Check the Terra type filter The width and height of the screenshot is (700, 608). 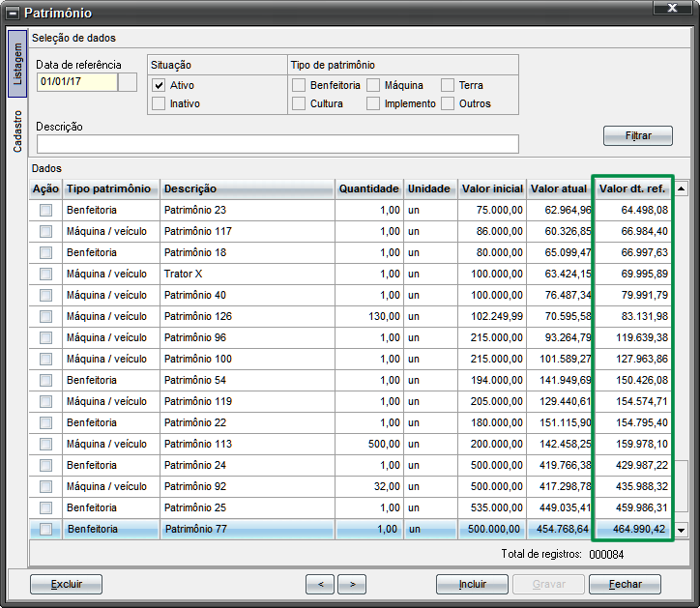tap(448, 85)
